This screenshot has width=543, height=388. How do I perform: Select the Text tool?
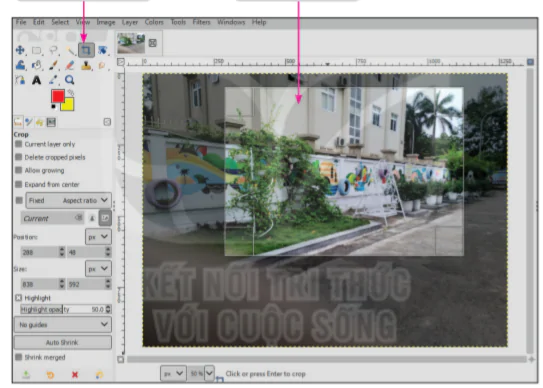(36, 80)
